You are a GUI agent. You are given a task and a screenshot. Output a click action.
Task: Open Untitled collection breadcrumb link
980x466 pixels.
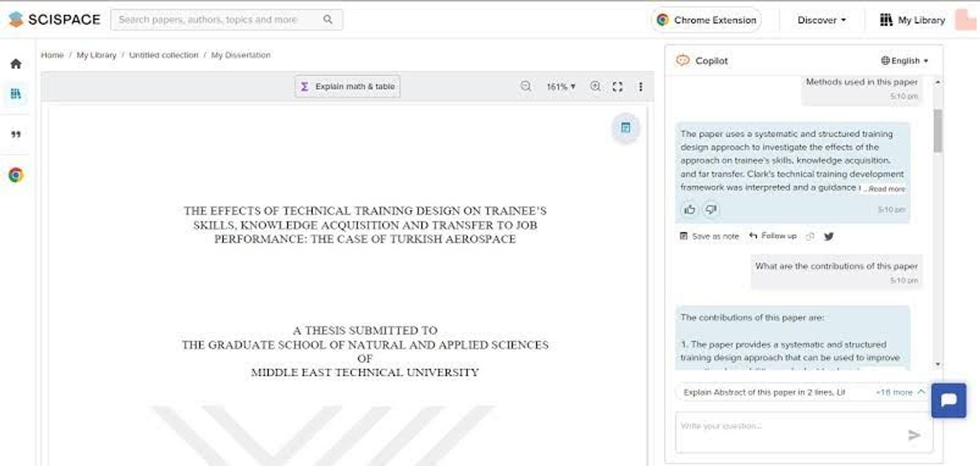163,55
